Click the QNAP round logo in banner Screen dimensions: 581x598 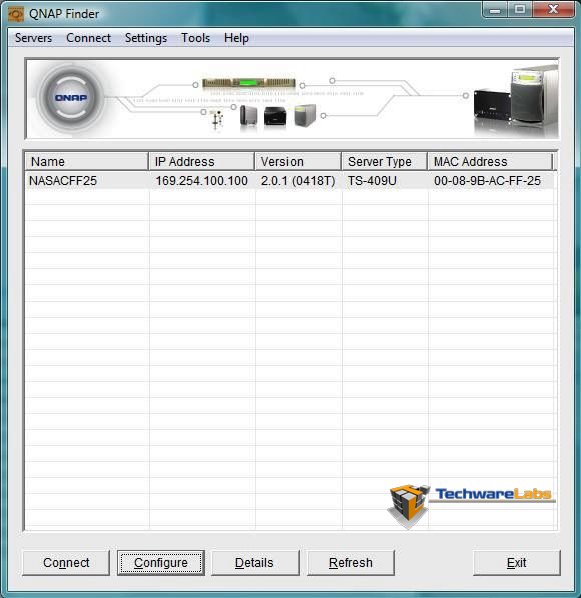click(71, 98)
